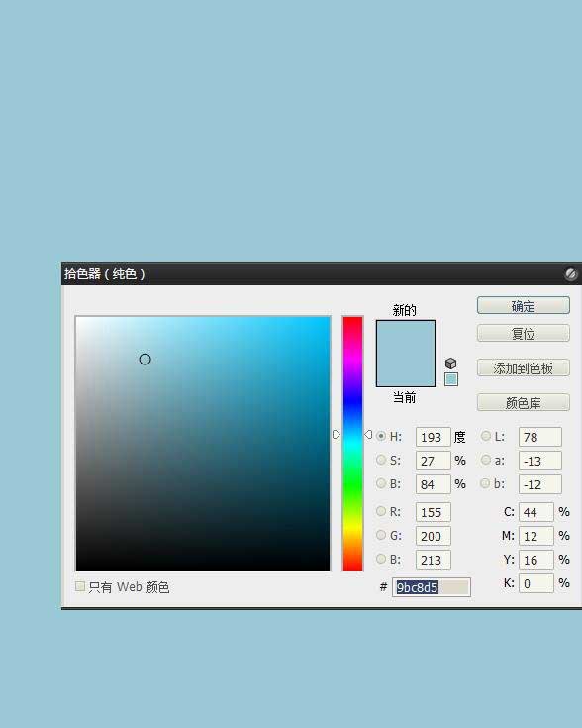Click the blue field showing 213
This screenshot has width=582, height=728.
tap(433, 560)
